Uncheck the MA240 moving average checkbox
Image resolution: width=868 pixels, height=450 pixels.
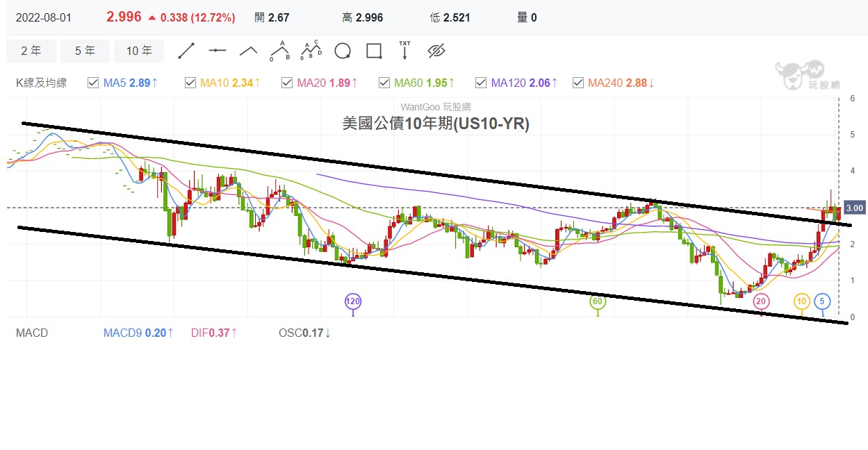point(578,83)
